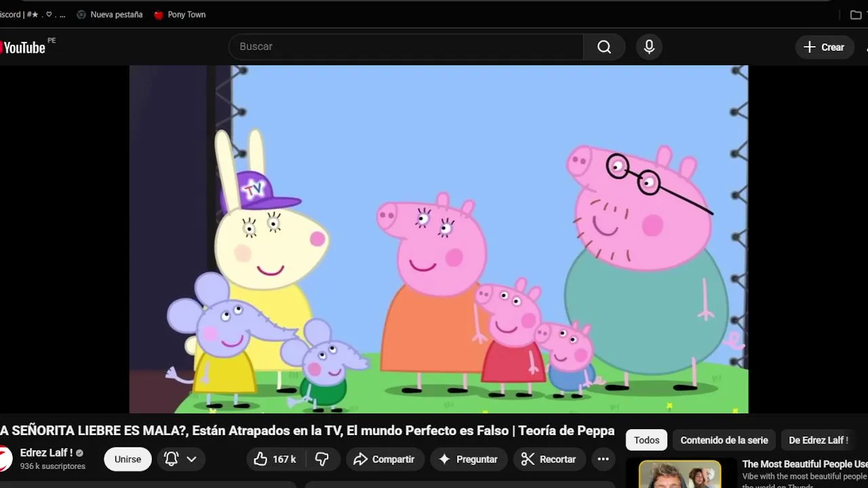Like the video with thumbs-up 167 k

[x=275, y=459]
